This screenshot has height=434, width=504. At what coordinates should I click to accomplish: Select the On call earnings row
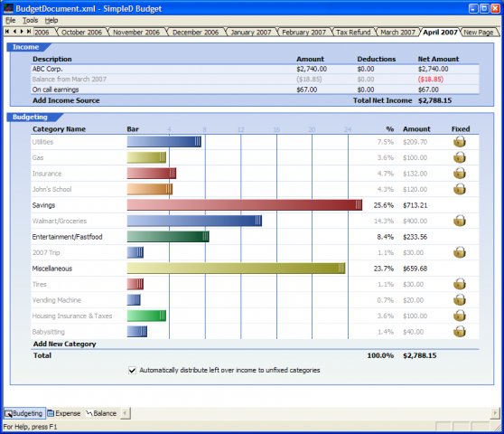256,90
